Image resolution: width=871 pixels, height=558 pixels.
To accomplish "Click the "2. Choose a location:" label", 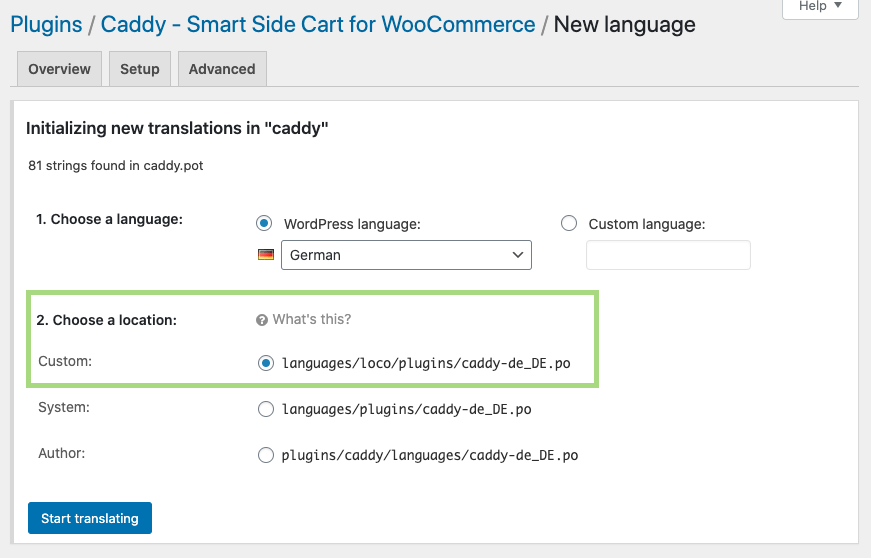I will pos(107,320).
